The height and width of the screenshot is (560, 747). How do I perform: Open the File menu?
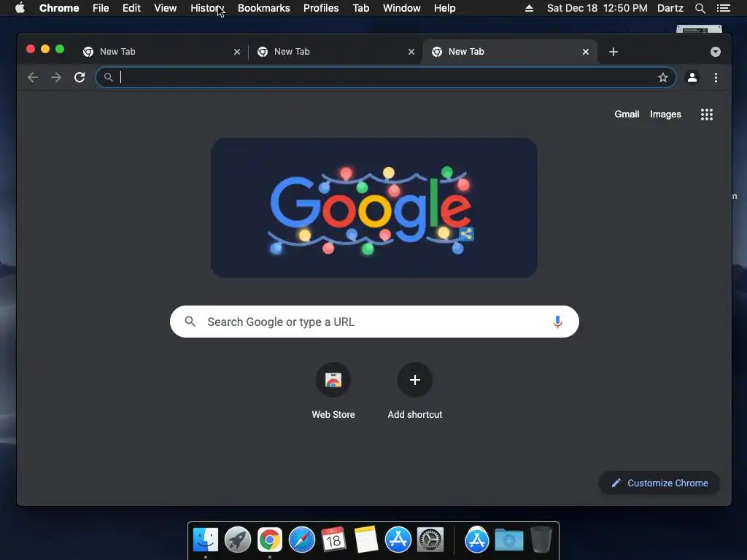point(101,8)
